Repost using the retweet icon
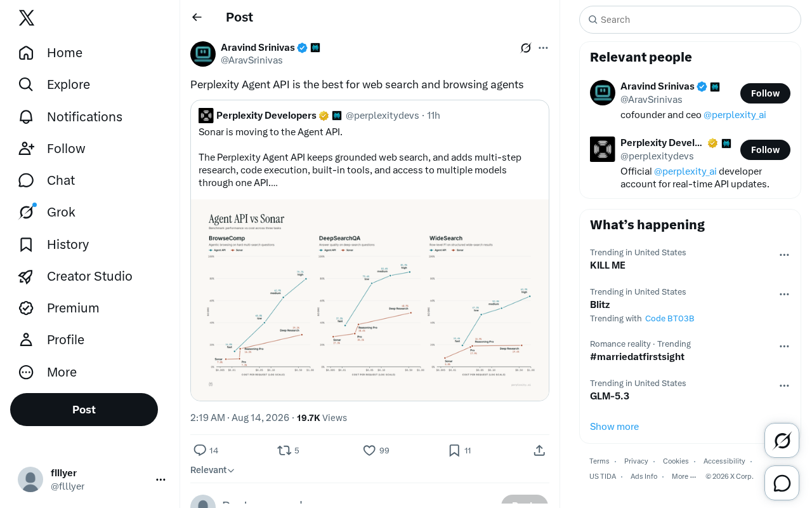 pos(284,450)
